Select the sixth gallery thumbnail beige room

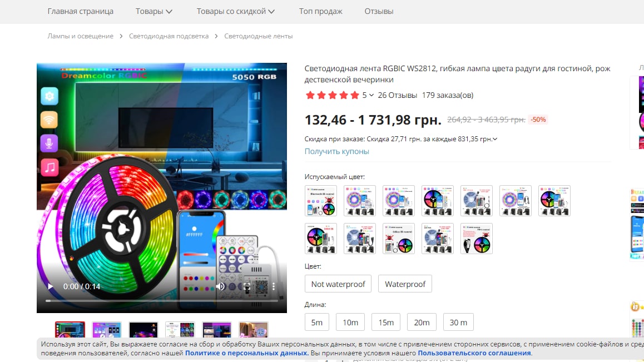254,330
